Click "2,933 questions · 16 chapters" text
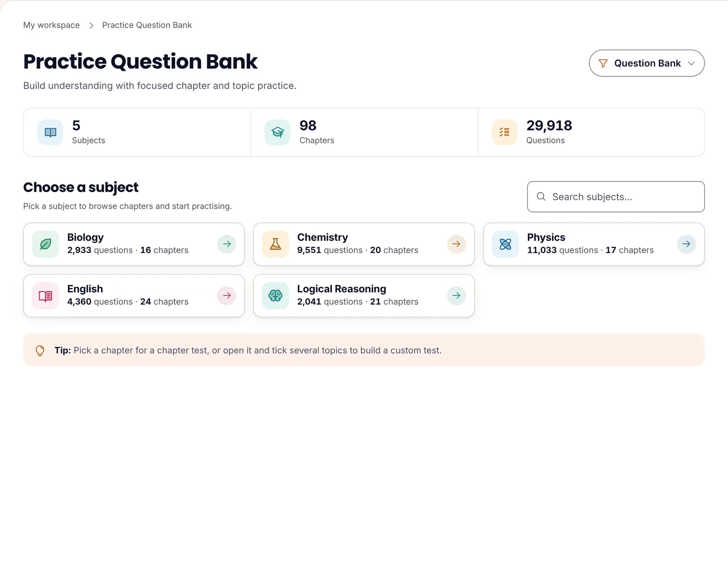The height and width of the screenshot is (563, 728). click(128, 250)
